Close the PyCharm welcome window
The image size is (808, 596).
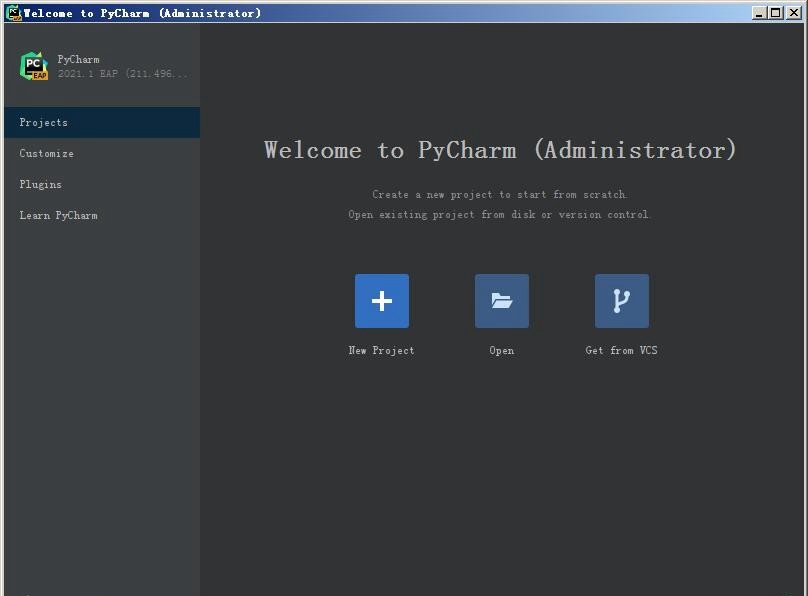coord(794,13)
